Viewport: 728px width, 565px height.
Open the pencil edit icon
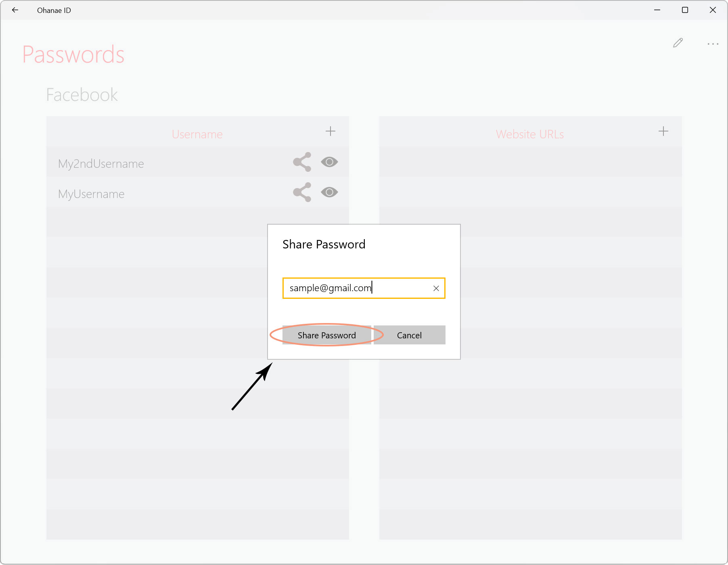678,43
